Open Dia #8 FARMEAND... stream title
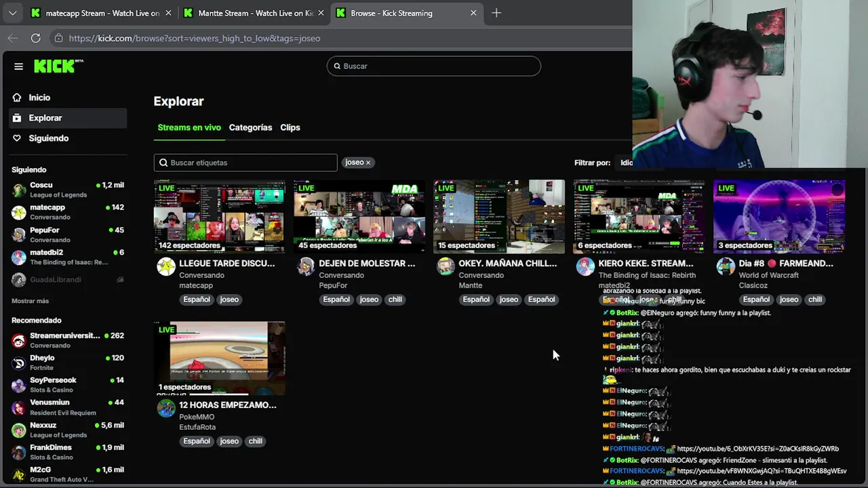This screenshot has width=868, height=488. tap(786, 263)
